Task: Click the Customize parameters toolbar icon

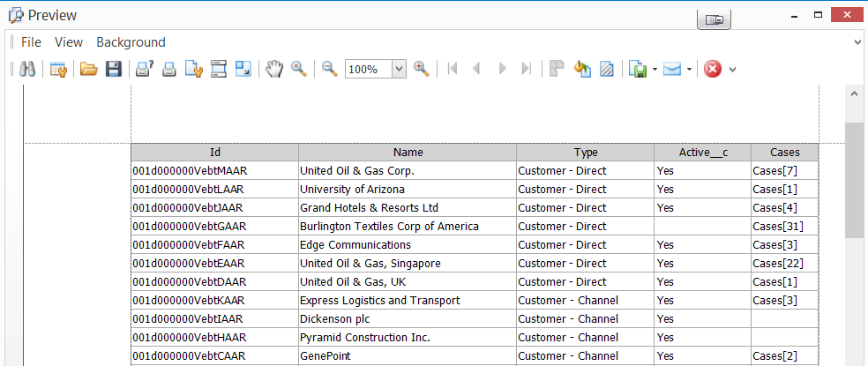Action: click(x=58, y=69)
